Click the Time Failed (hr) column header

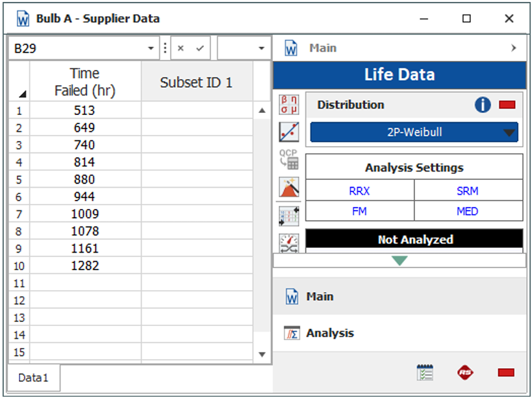[x=85, y=82]
